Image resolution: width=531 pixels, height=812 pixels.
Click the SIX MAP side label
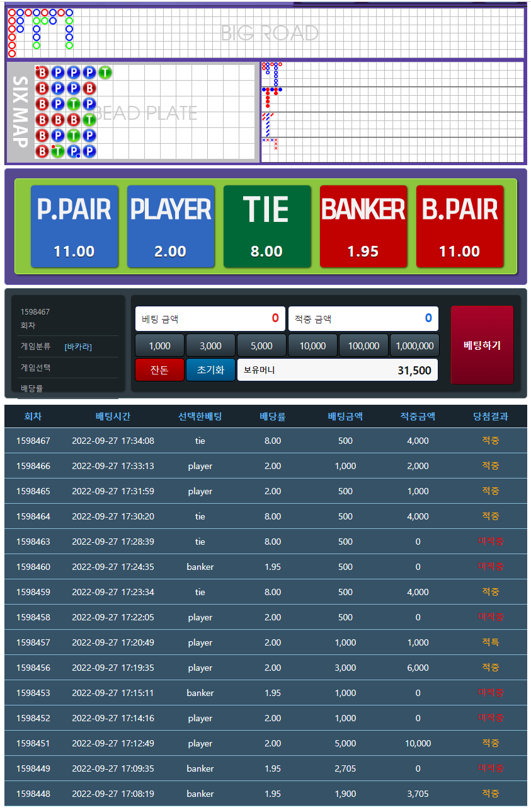coord(20,112)
